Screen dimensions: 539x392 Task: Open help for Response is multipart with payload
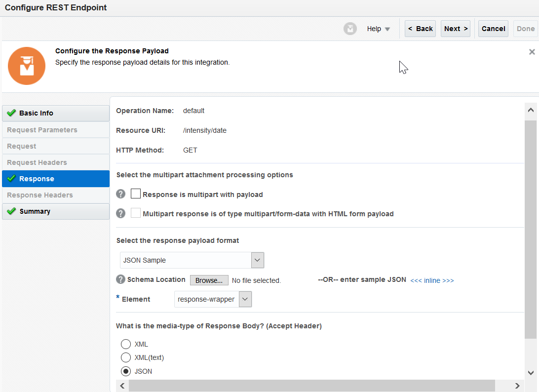(120, 195)
